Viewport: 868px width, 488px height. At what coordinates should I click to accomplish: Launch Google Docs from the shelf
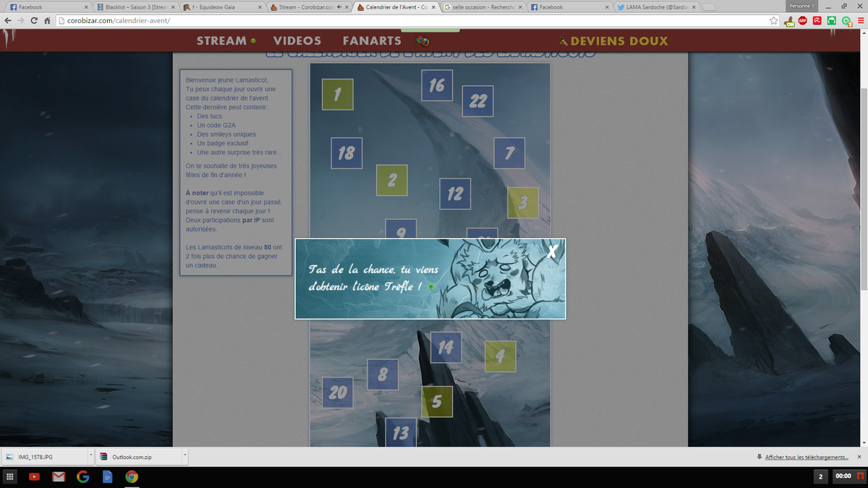(107, 476)
